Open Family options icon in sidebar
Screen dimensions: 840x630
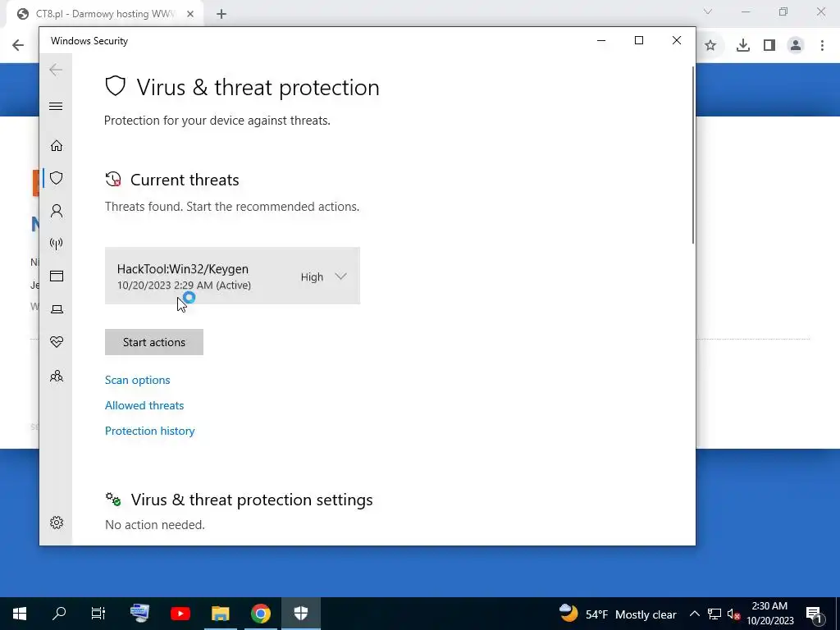[57, 376]
